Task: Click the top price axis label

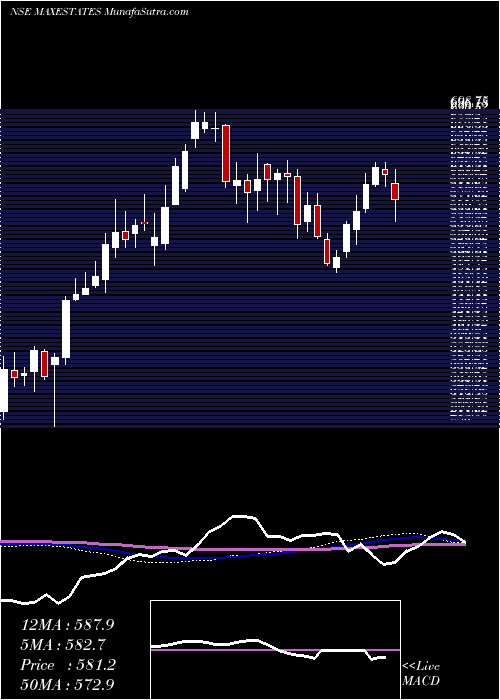Action: point(469,103)
